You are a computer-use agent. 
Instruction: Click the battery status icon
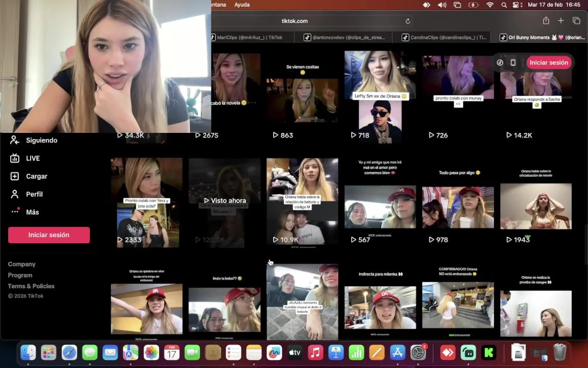pos(473,5)
